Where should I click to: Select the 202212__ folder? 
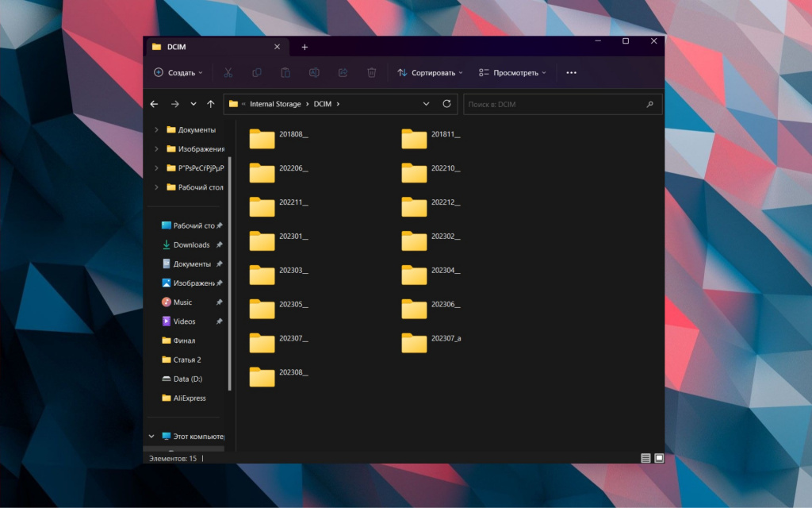coord(431,206)
